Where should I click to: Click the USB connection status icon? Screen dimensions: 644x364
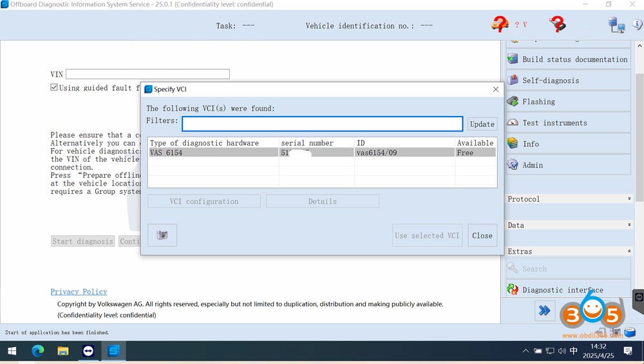(557, 24)
